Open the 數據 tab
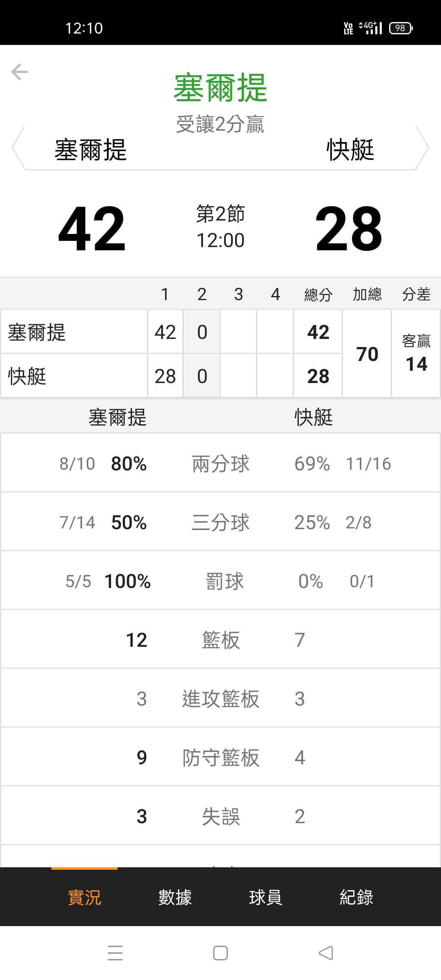Viewport: 441px width, 980px height. click(175, 897)
